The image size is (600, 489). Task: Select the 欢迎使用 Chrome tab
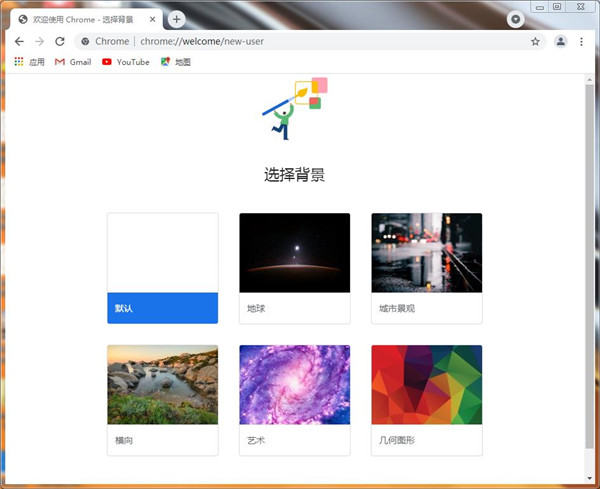[x=82, y=19]
